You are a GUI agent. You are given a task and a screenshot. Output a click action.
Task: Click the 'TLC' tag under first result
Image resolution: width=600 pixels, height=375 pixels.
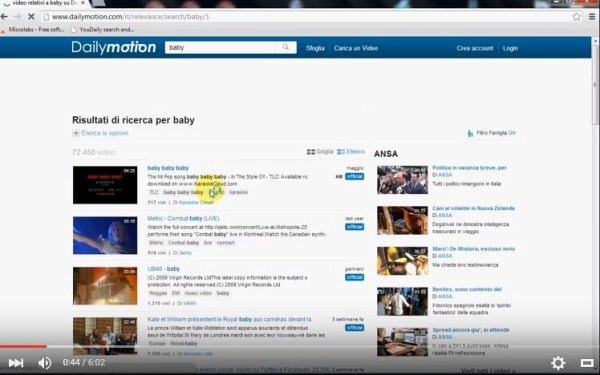click(153, 192)
